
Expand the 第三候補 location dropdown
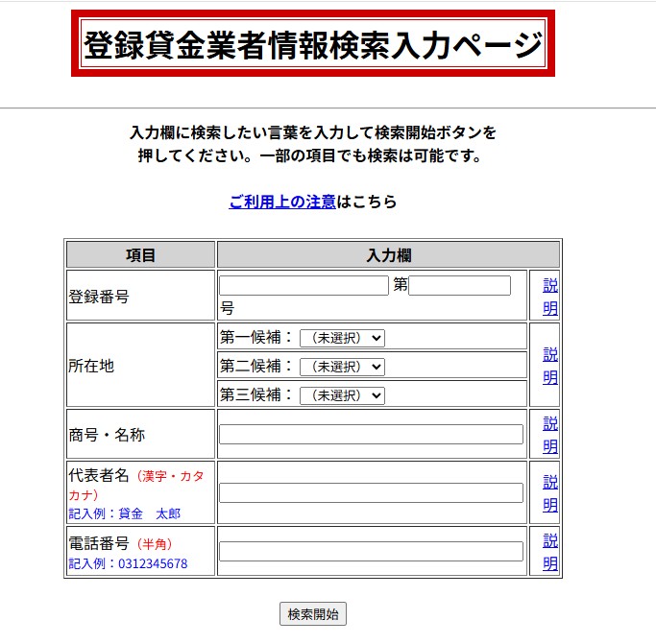(x=342, y=395)
